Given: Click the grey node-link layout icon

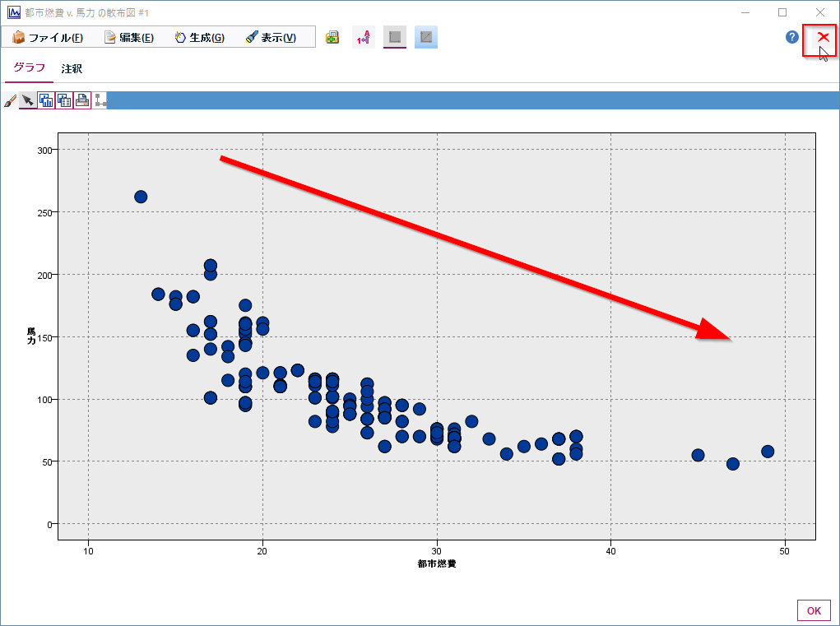Looking at the screenshot, I should [x=100, y=100].
